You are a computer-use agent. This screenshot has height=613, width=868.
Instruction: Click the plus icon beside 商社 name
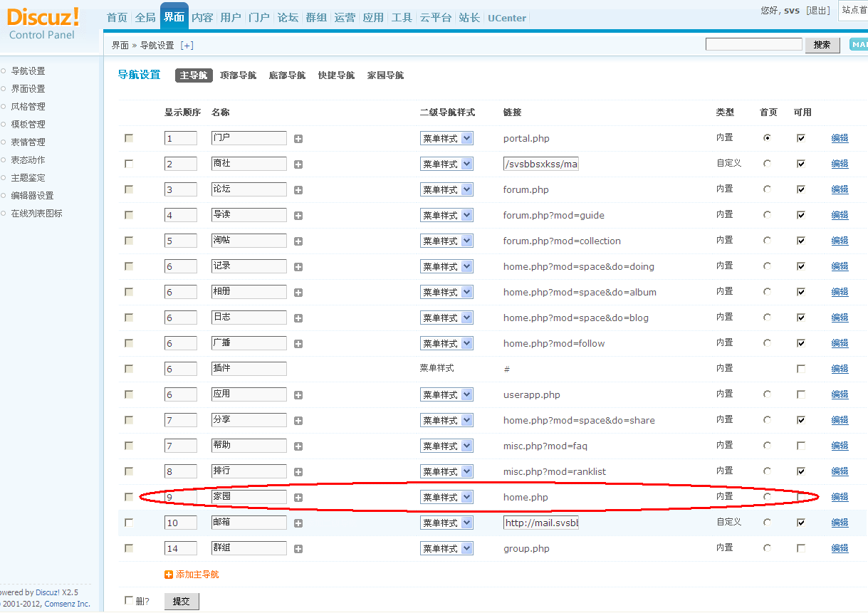coord(298,164)
